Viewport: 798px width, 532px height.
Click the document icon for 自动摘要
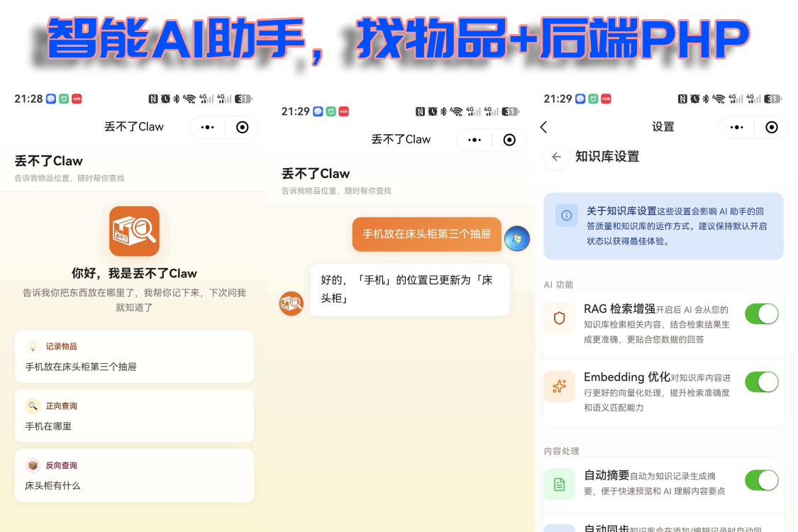[x=560, y=484]
